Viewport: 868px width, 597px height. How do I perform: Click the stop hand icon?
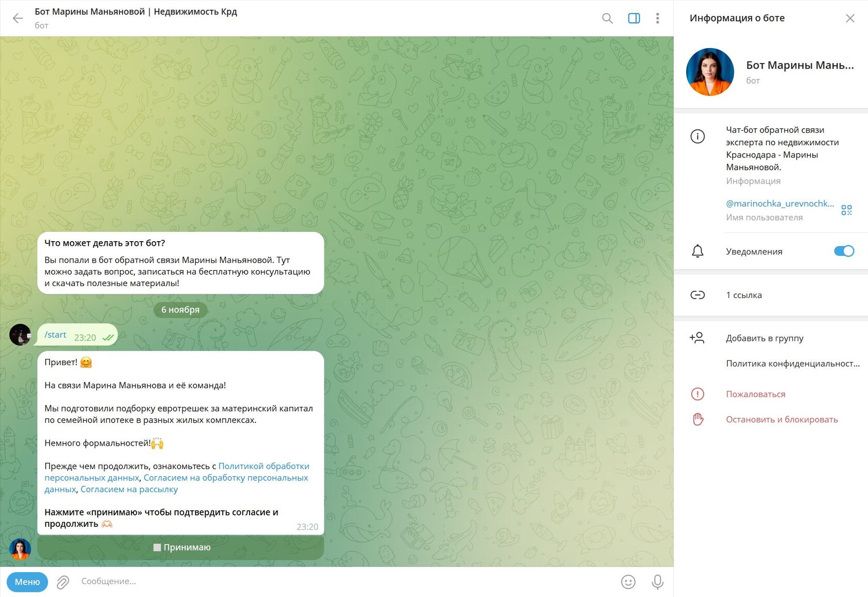click(x=698, y=419)
